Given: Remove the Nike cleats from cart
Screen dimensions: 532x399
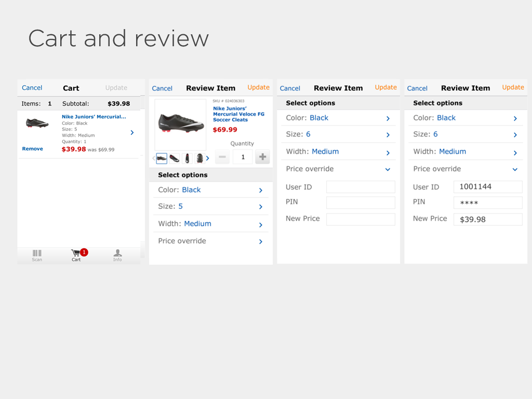Looking at the screenshot, I should 33,149.
